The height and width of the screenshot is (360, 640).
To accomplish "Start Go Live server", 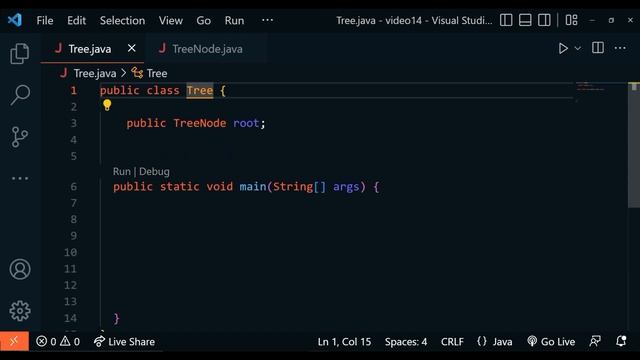I will pos(551,342).
